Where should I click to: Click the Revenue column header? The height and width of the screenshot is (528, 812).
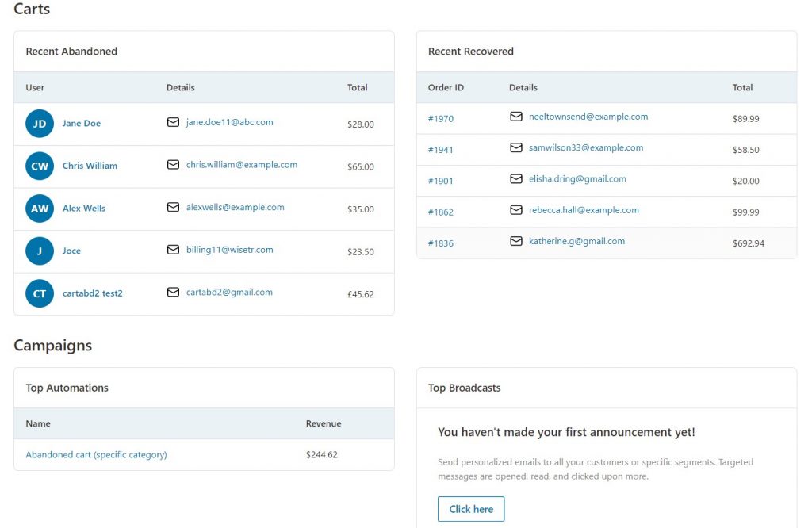[324, 423]
